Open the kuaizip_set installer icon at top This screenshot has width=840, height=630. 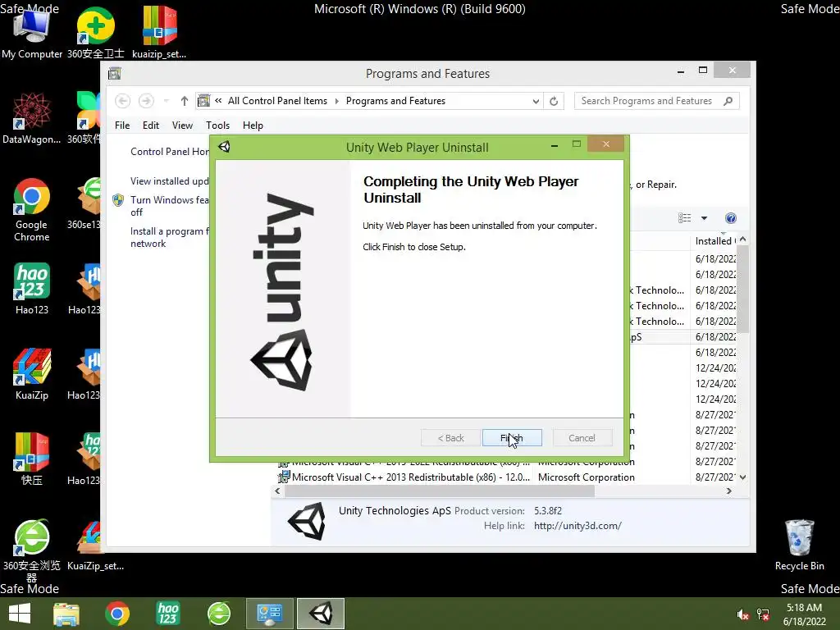click(x=159, y=33)
